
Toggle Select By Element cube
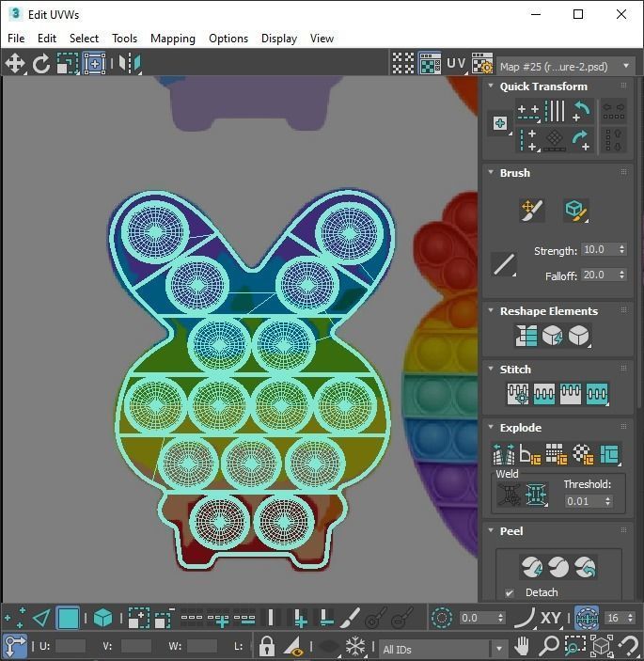click(x=102, y=618)
